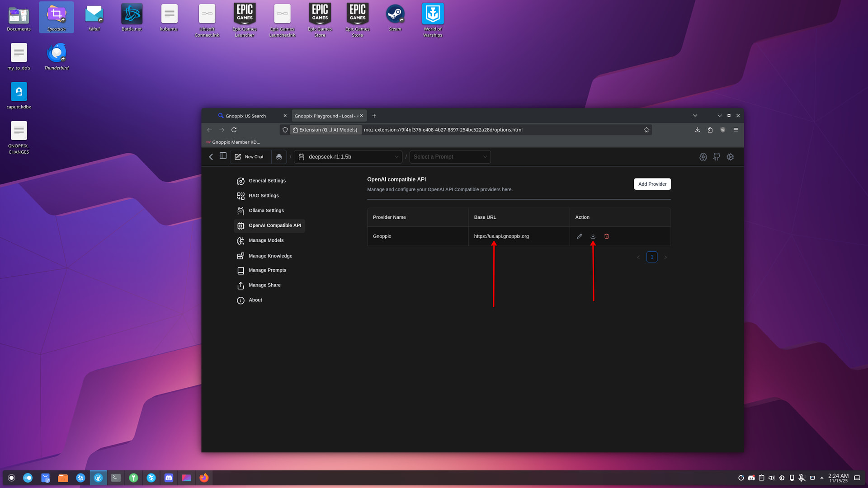Click the edit pencil icon for Gnoppix provider
Screen dimensions: 868x488
tap(579, 236)
